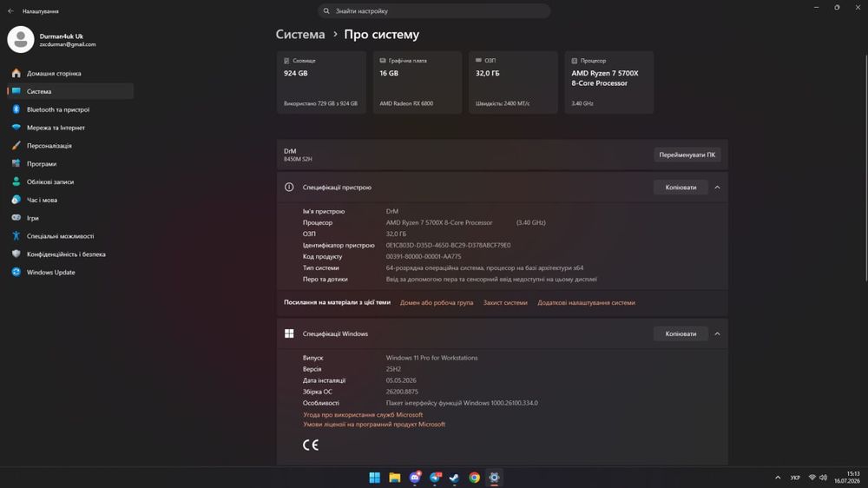Open Google Chrome from taskbar

(475, 478)
